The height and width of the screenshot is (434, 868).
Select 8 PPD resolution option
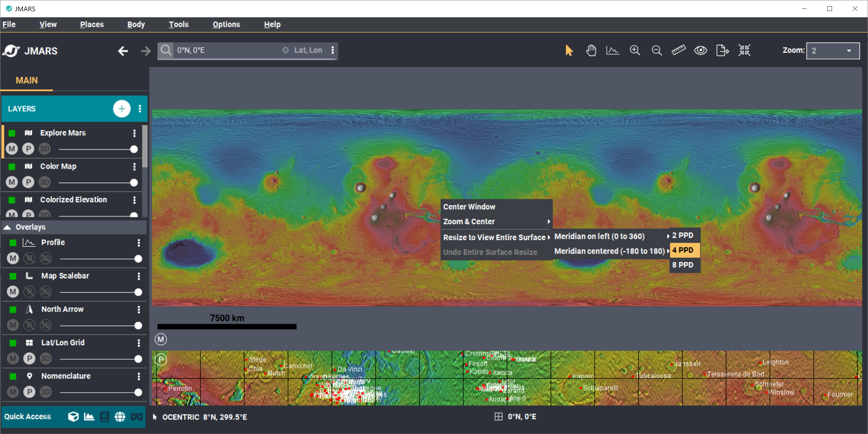pos(685,265)
